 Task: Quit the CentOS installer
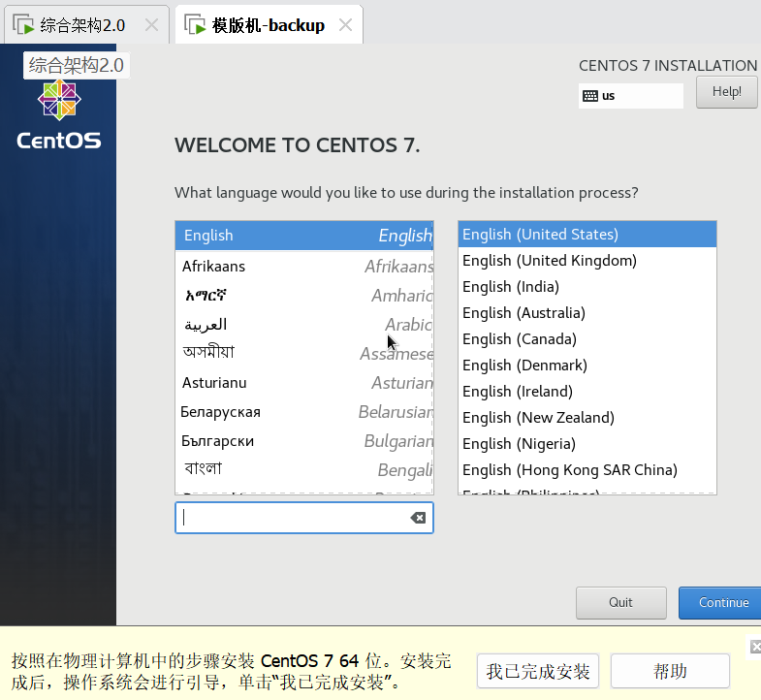620,603
